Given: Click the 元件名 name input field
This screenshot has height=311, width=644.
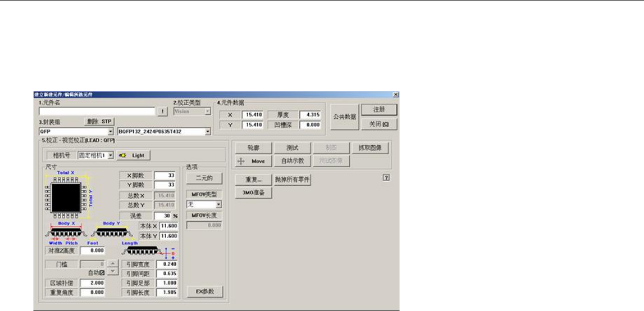Looking at the screenshot, I should click(x=97, y=111).
